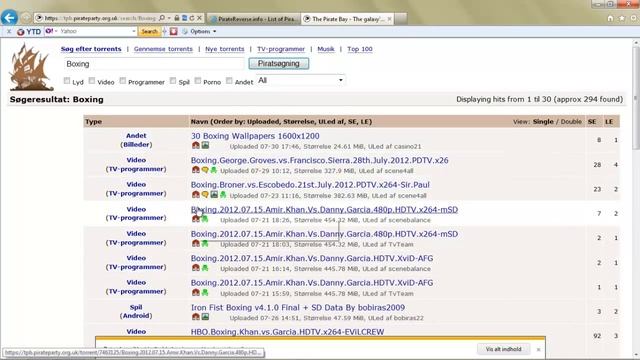This screenshot has height=360, width=640.
Task: Click green skull icon under George Groves torrent
Action: tap(213, 170)
